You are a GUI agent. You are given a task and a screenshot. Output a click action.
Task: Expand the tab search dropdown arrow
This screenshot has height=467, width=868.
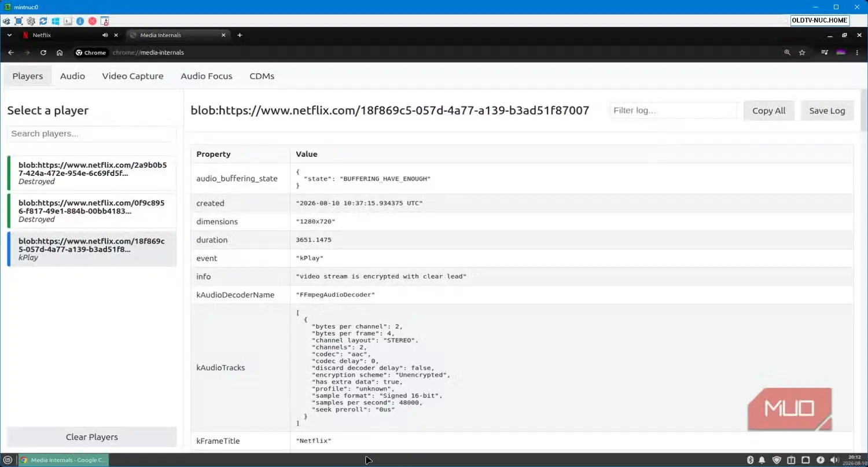click(9, 35)
